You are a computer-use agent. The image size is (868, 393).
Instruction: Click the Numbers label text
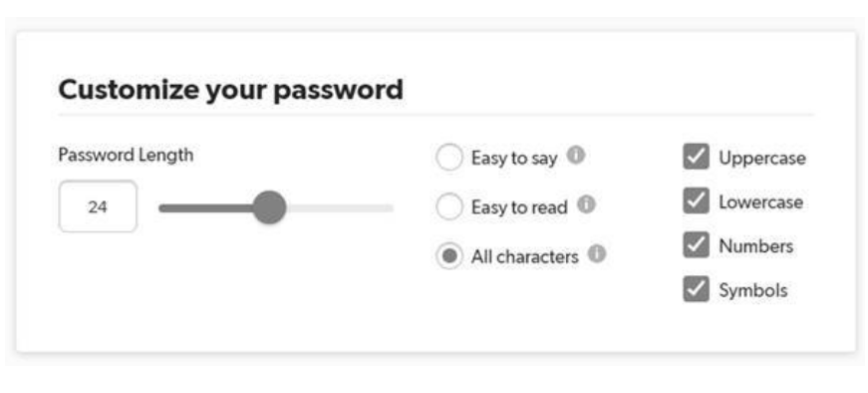(x=755, y=246)
